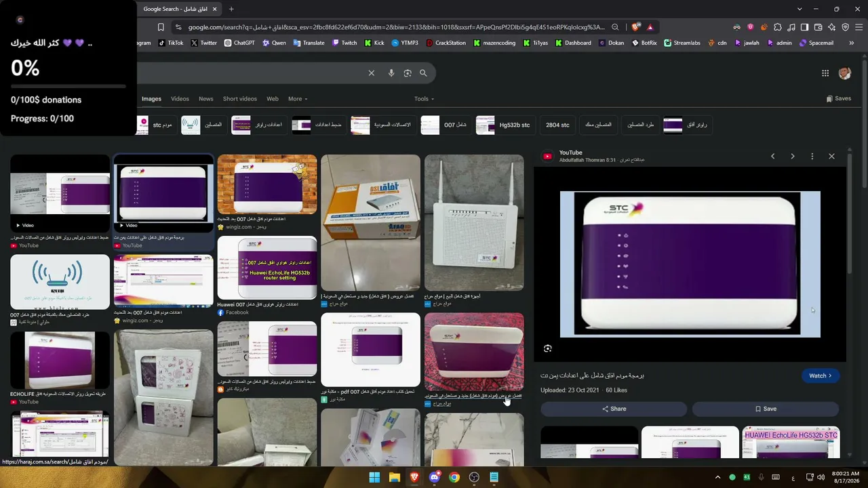Image resolution: width=868 pixels, height=488 pixels.
Task: Open the Translate bookmark
Action: (309, 43)
